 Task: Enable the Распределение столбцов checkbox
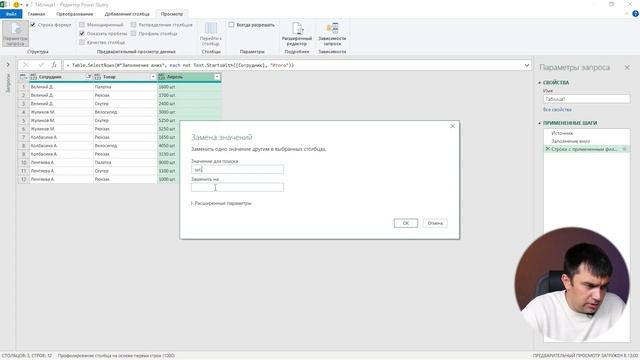point(133,25)
